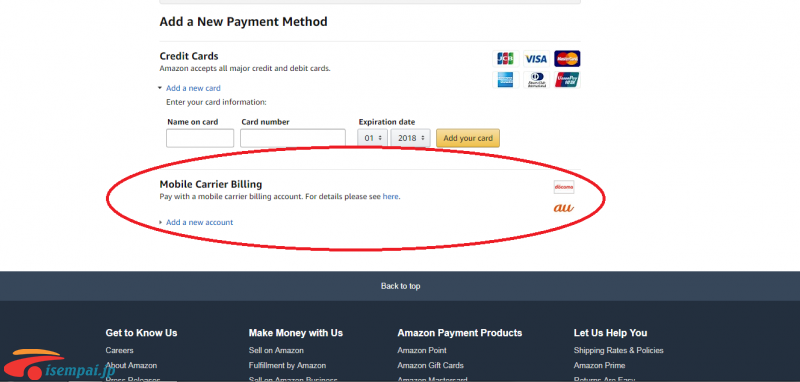Click Back to top bar
Viewport: 800px width, 382px height.
(400, 286)
